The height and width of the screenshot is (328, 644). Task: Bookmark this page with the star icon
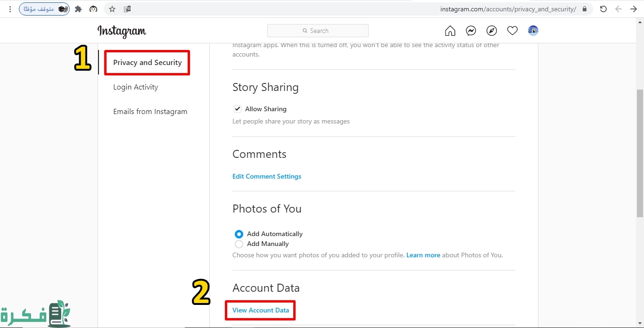click(x=112, y=9)
